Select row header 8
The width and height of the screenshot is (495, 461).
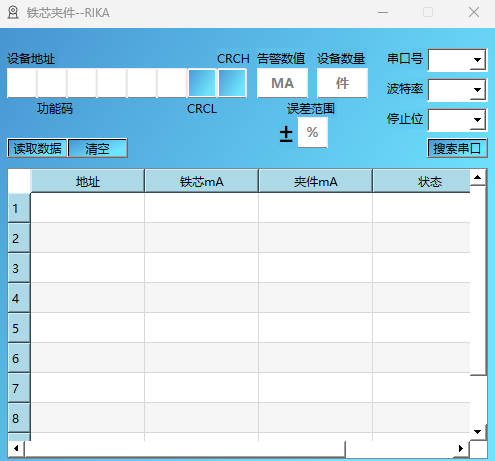(x=19, y=418)
